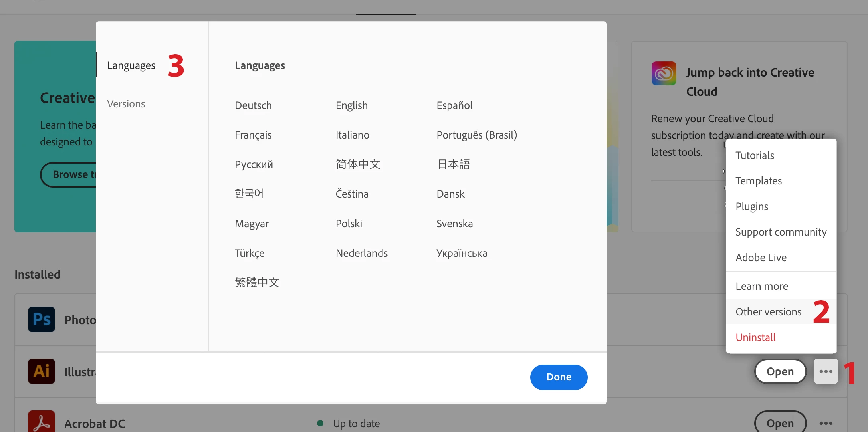Viewport: 868px width, 432px height.
Task: Click Open button for Acrobat DC
Action: pos(780,423)
